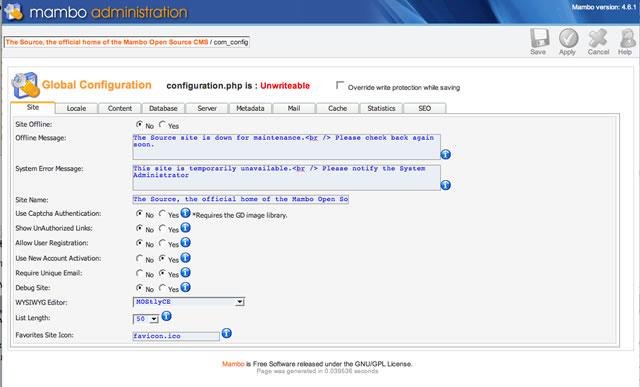The height and width of the screenshot is (387, 640).
Task: Enable Override write protection while saving checkbox
Action: 340,85
